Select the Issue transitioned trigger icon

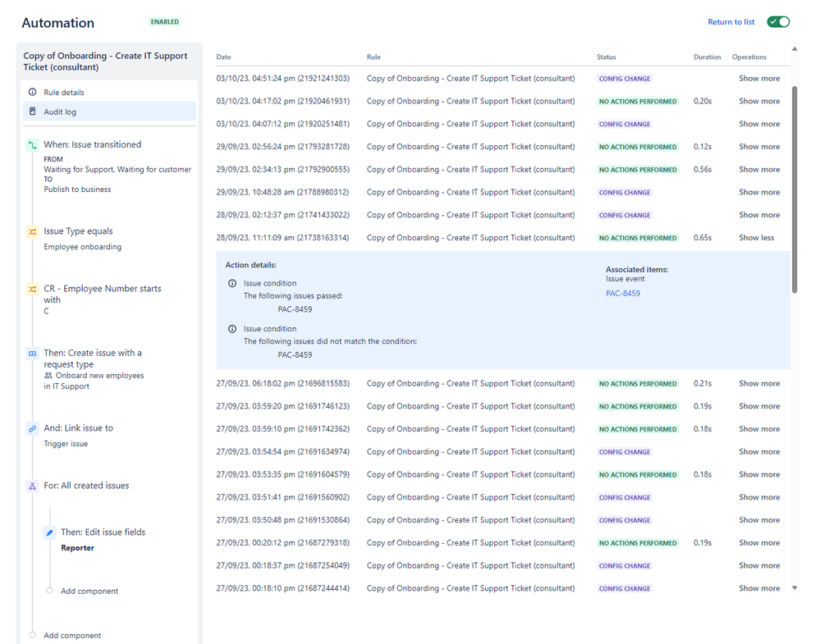(33, 144)
